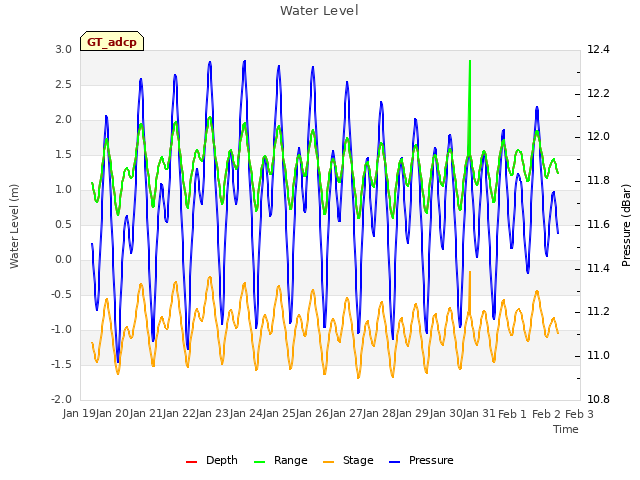
Task: Click the red Depth legend swatch
Action: pos(191,462)
